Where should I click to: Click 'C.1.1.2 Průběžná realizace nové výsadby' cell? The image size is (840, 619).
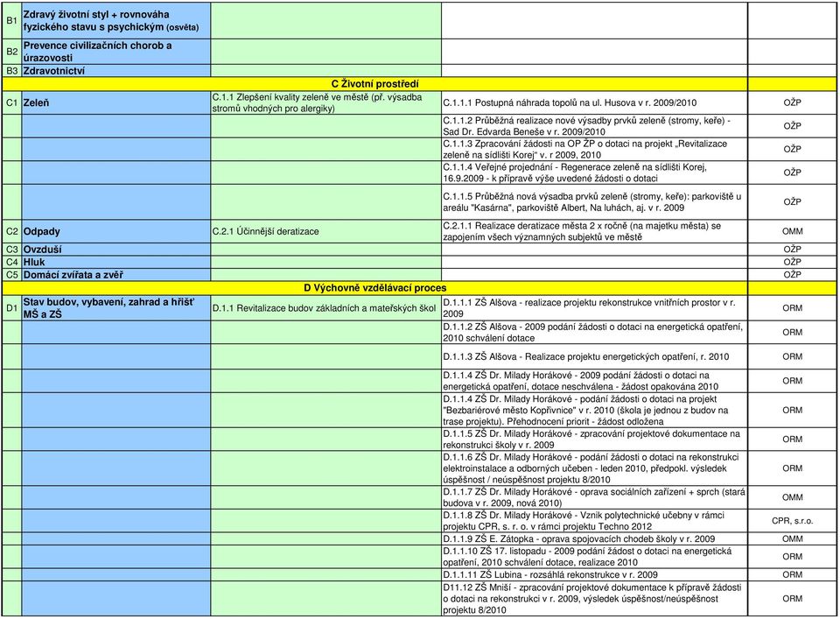595,126
